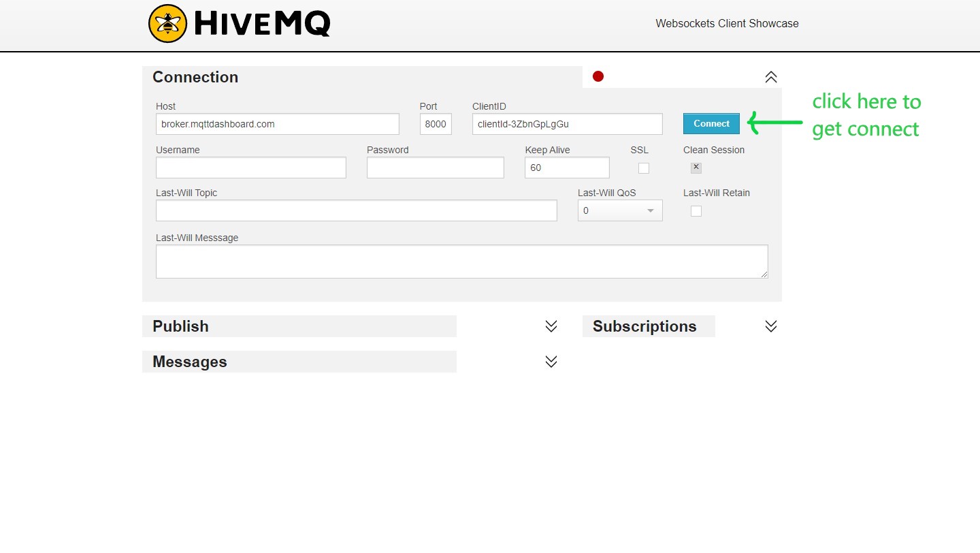Click the Clean Session label
Image resolution: width=980 pixels, height=553 pixels.
point(714,150)
